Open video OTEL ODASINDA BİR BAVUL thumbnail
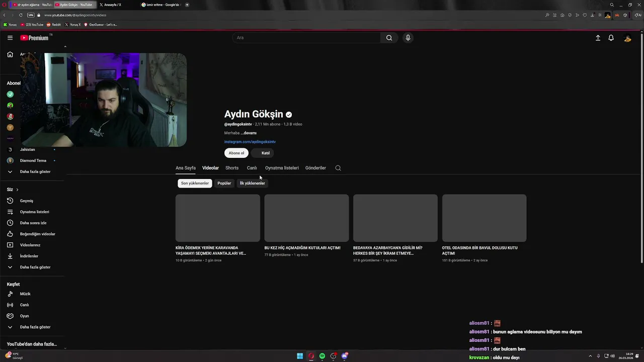Viewport: 644px width, 362px height. tap(484, 218)
